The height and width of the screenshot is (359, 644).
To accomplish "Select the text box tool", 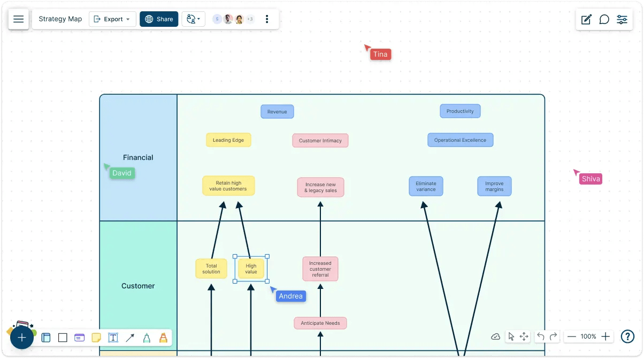I will (x=113, y=338).
